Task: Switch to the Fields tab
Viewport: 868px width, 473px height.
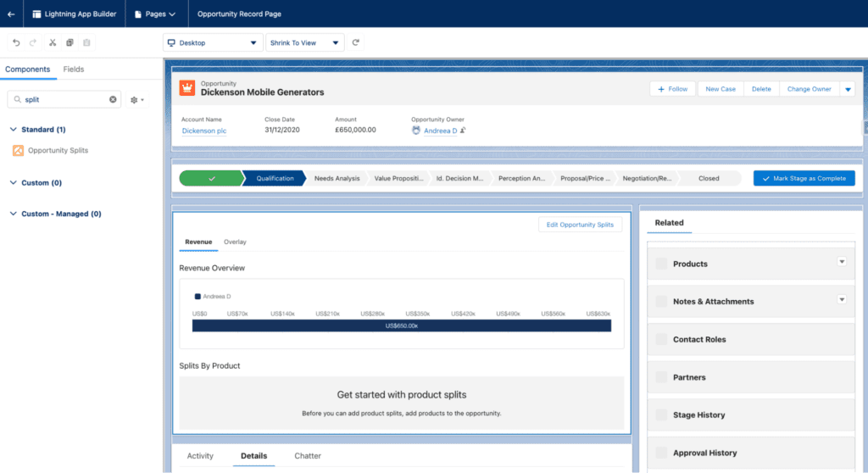Action: (x=74, y=70)
